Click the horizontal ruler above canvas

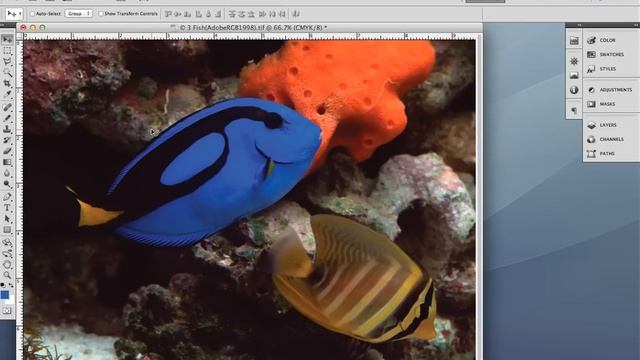(250, 36)
